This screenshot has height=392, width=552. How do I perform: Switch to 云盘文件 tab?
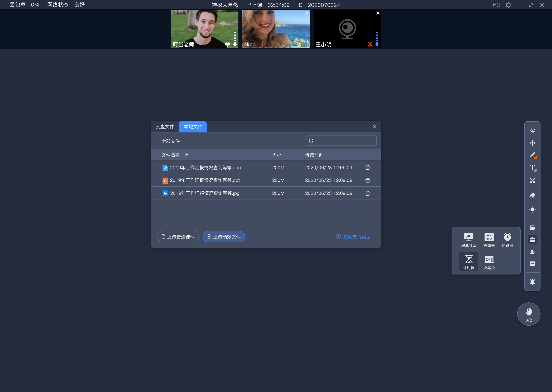point(165,127)
